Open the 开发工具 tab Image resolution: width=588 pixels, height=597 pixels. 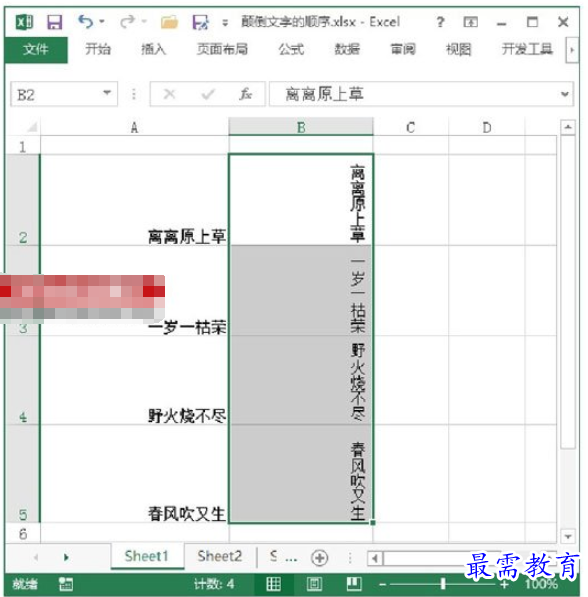(x=527, y=49)
